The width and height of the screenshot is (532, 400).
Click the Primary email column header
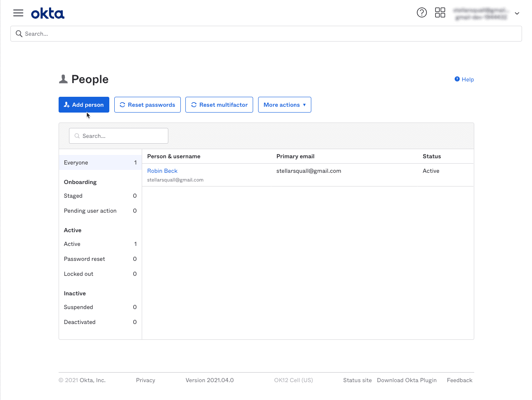296,156
